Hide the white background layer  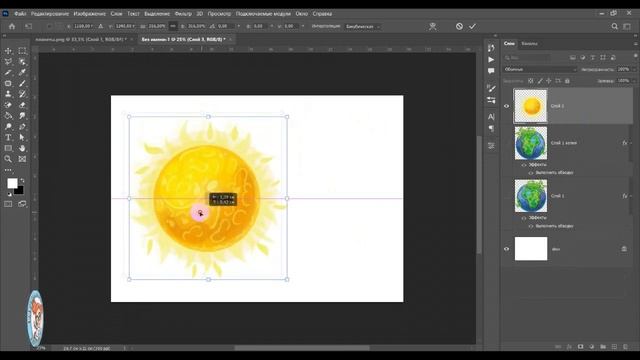[507, 249]
